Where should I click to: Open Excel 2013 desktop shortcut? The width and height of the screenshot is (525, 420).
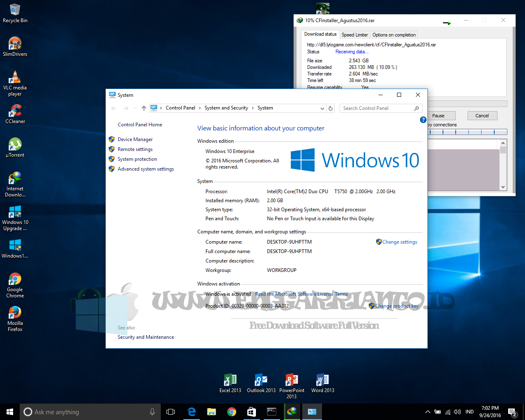[230, 383]
